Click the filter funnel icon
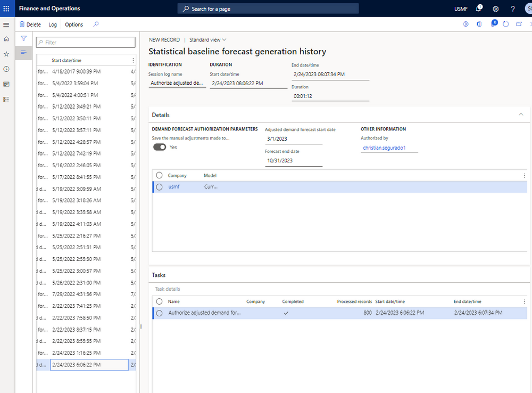Viewport: 532px width, 393px height. click(x=23, y=38)
